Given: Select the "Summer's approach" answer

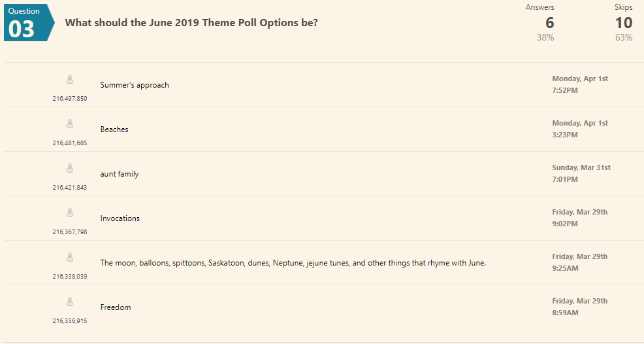Looking at the screenshot, I should point(135,85).
